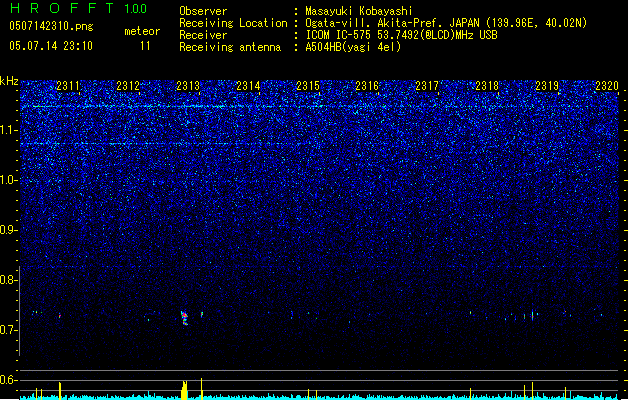
Task: Click the 2312 time marker
Action: 128,86
